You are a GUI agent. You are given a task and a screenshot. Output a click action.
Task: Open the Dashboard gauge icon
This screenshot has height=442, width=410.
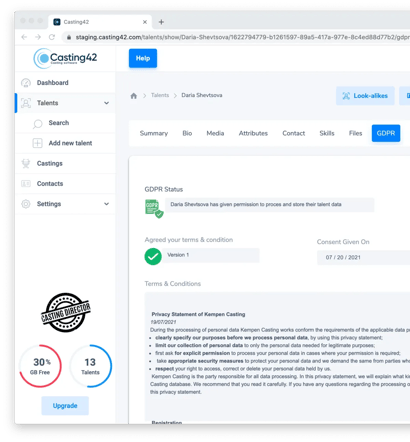click(26, 83)
